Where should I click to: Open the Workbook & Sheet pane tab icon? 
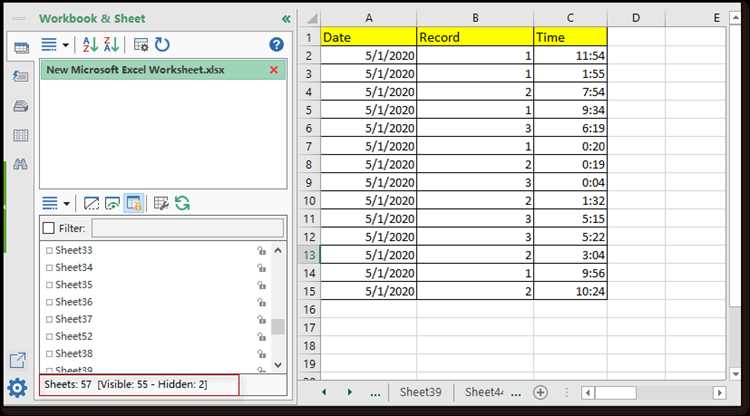pyautogui.click(x=21, y=48)
